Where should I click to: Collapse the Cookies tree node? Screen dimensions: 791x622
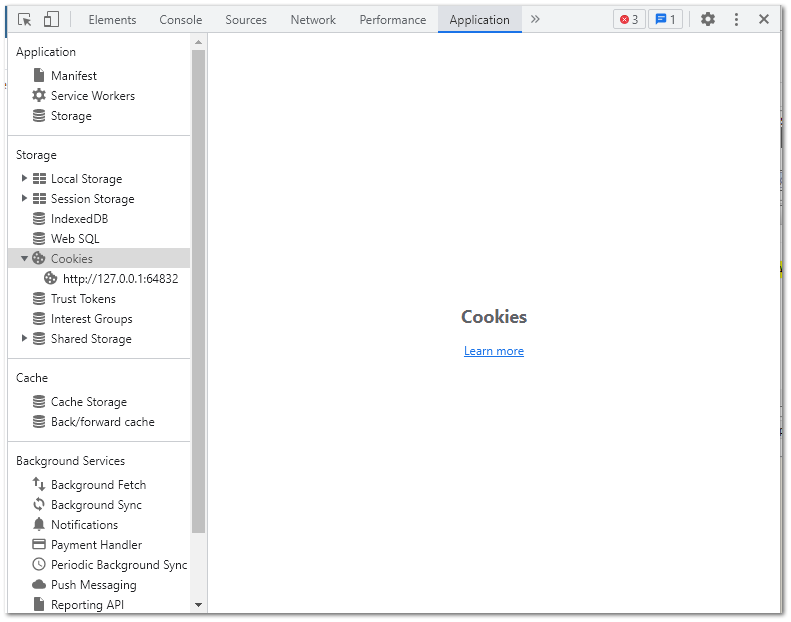tap(25, 258)
